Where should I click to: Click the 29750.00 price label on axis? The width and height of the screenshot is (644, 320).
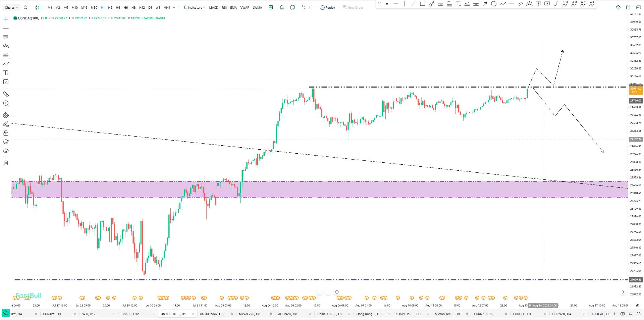[636, 101]
